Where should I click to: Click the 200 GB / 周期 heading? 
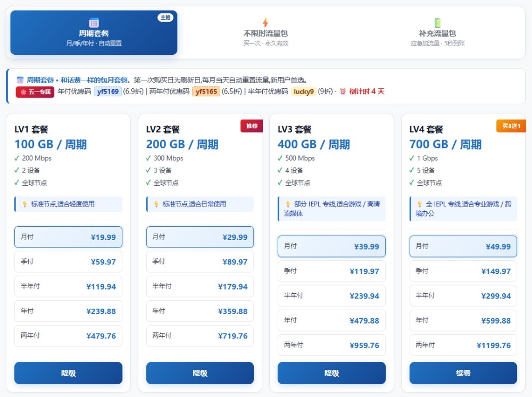click(x=182, y=144)
